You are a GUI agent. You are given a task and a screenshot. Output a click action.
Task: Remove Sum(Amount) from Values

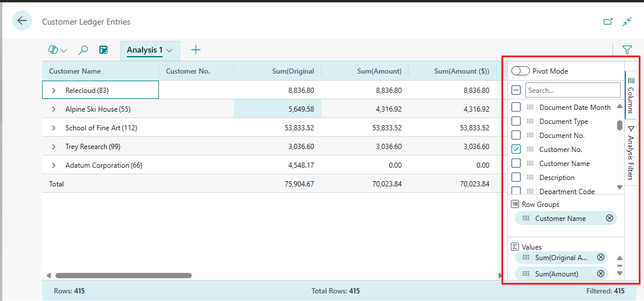point(600,274)
